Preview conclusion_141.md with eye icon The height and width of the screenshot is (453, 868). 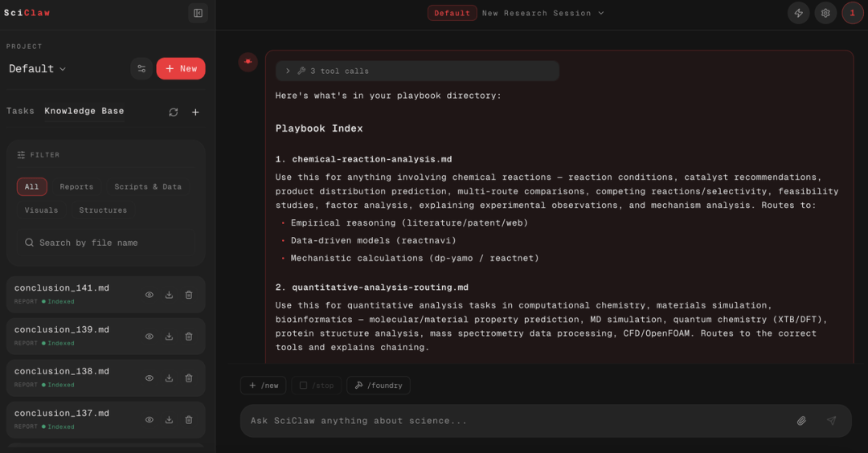tap(149, 295)
